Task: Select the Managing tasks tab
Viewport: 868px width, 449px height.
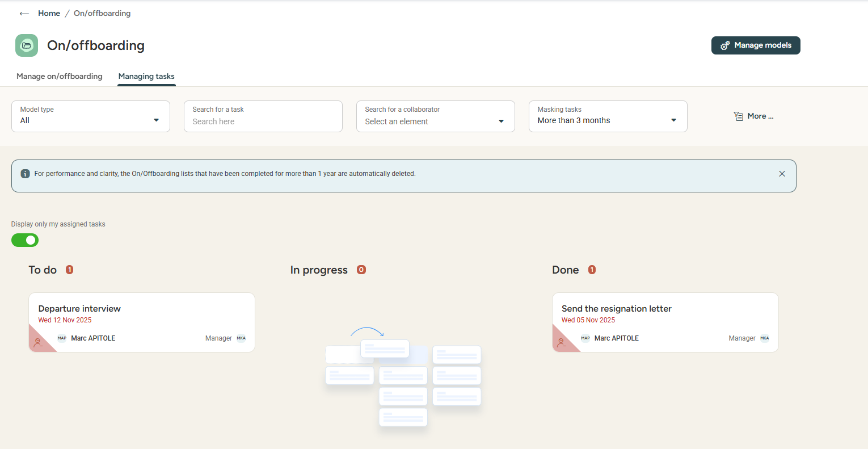Action: coord(146,76)
